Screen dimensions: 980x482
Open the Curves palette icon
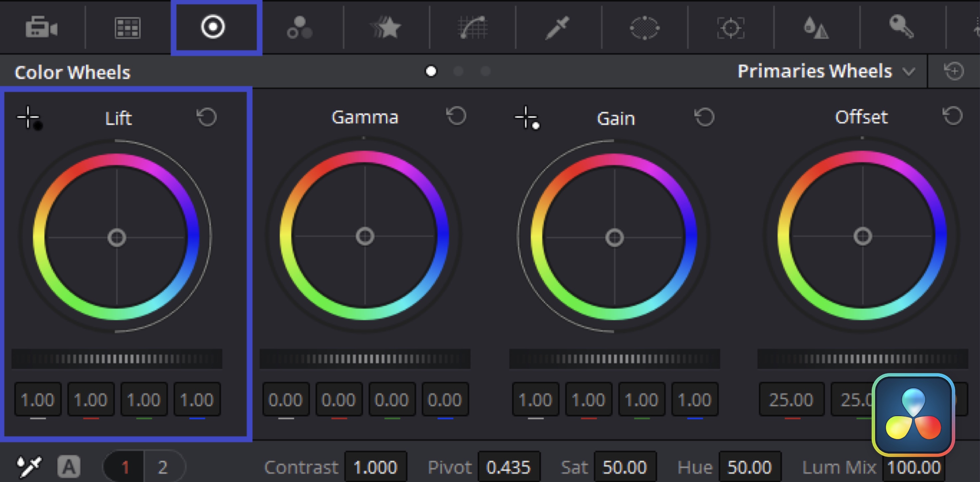472,27
